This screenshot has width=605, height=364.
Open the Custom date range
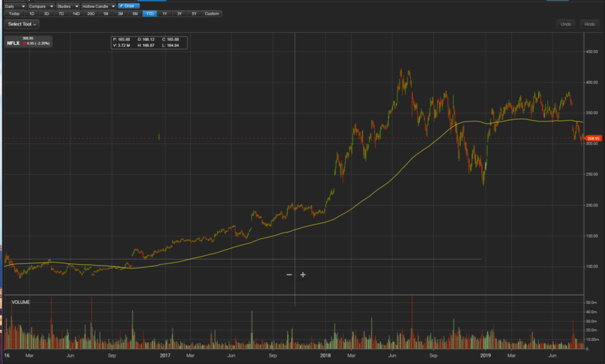tap(211, 13)
